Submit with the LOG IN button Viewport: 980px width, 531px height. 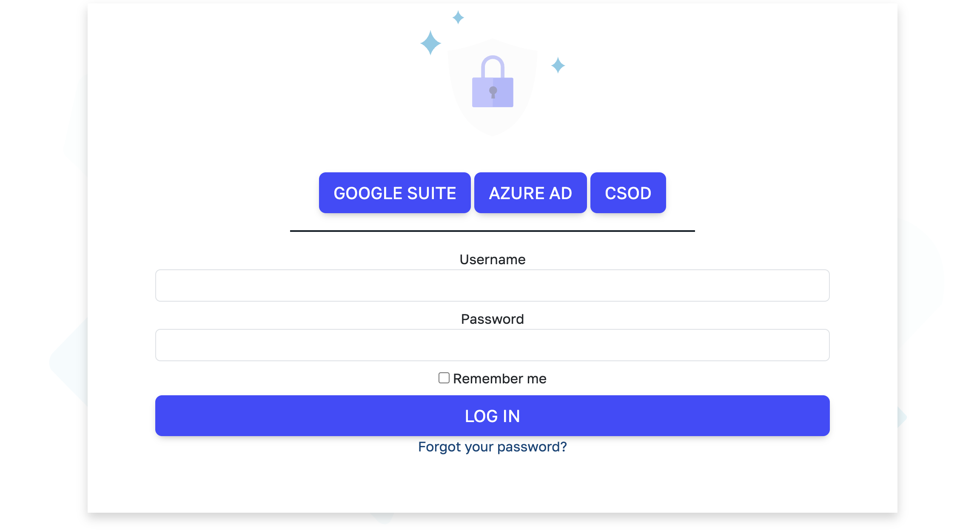point(493,416)
